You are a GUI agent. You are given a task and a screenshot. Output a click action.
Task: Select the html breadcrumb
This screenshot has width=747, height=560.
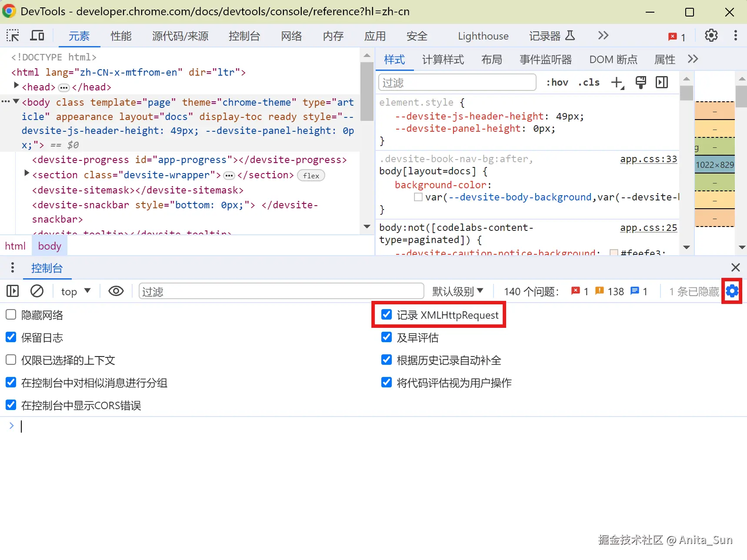click(15, 246)
